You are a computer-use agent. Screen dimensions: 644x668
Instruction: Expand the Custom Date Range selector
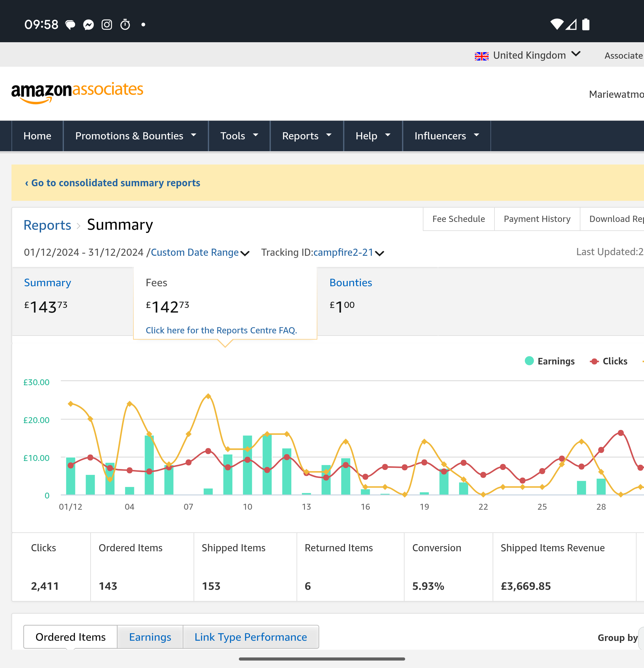tap(200, 253)
